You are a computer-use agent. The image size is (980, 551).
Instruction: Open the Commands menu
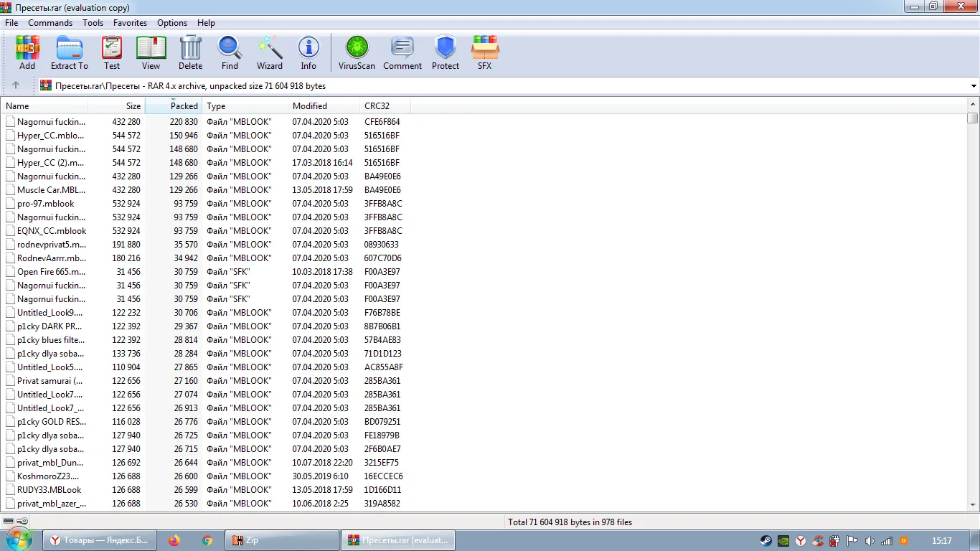pyautogui.click(x=50, y=23)
